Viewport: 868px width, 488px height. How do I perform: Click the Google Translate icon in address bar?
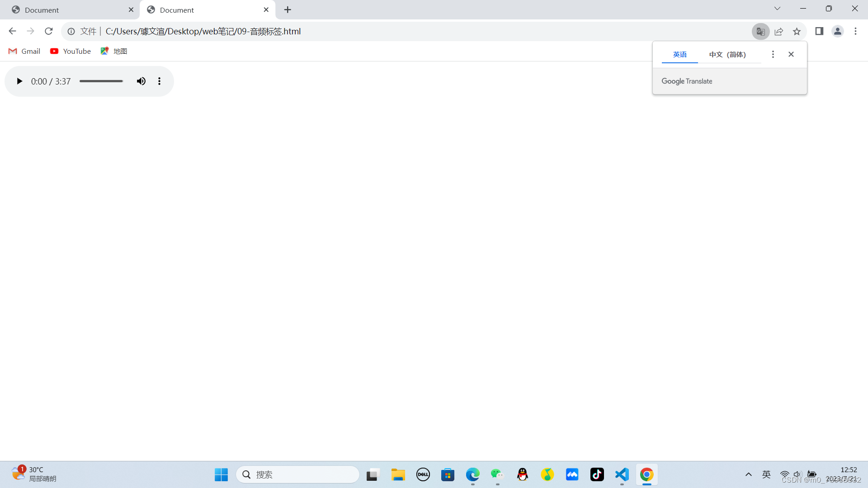click(761, 31)
